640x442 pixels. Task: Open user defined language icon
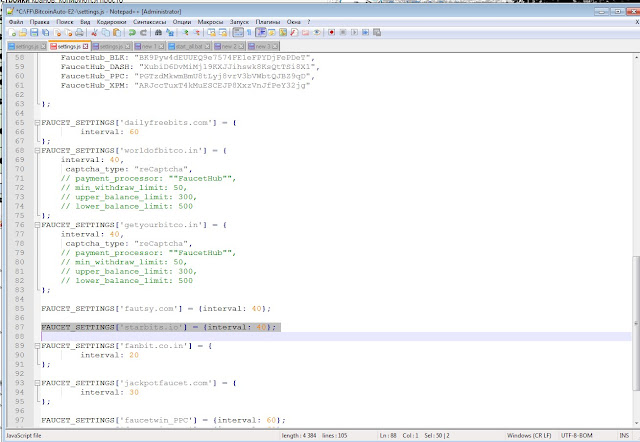click(x=271, y=32)
